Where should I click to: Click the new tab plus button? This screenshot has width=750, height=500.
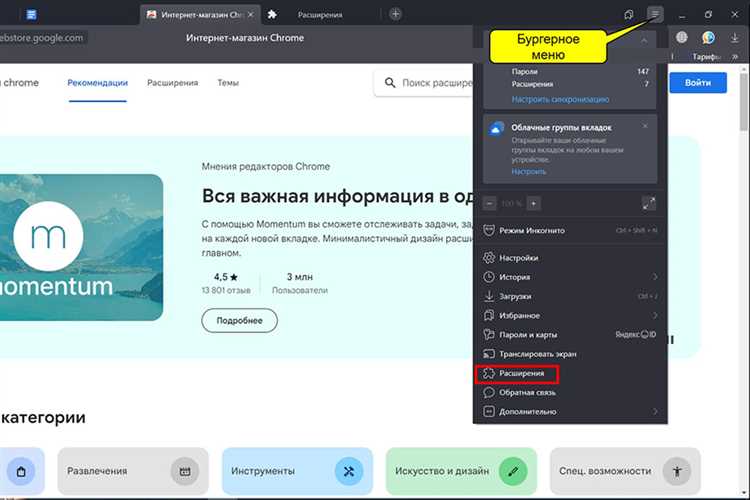click(395, 14)
